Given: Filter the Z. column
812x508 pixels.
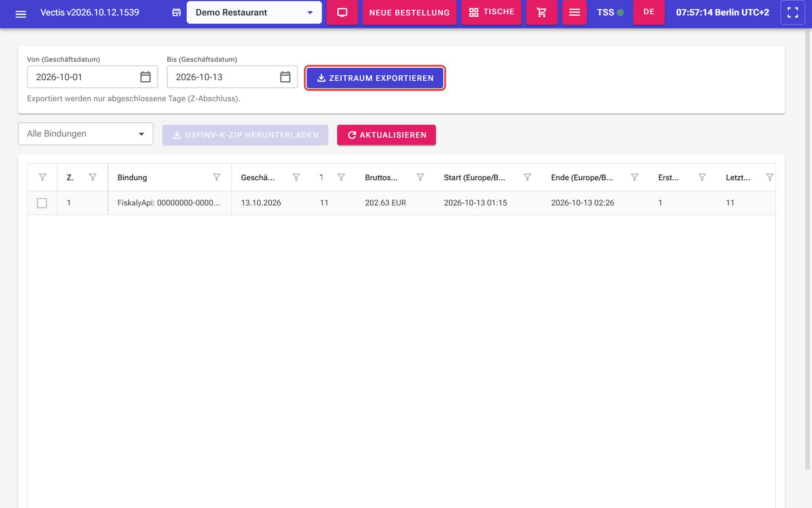Looking at the screenshot, I should (x=93, y=177).
